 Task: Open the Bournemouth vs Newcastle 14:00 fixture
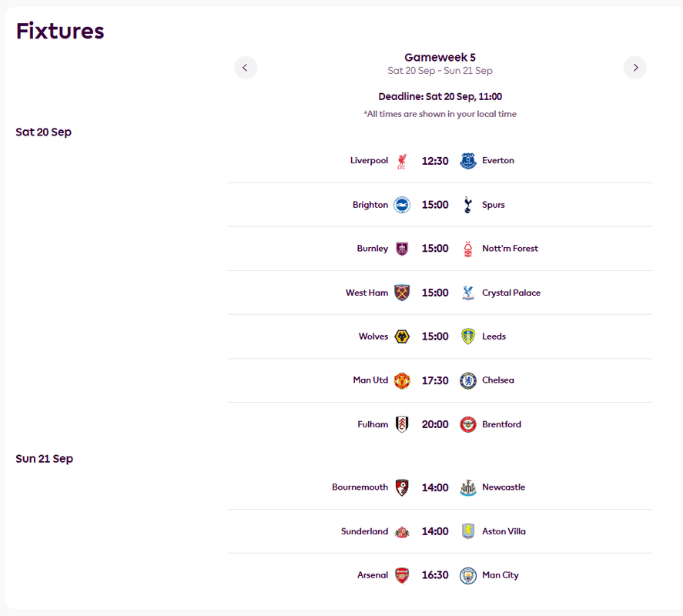click(440, 487)
